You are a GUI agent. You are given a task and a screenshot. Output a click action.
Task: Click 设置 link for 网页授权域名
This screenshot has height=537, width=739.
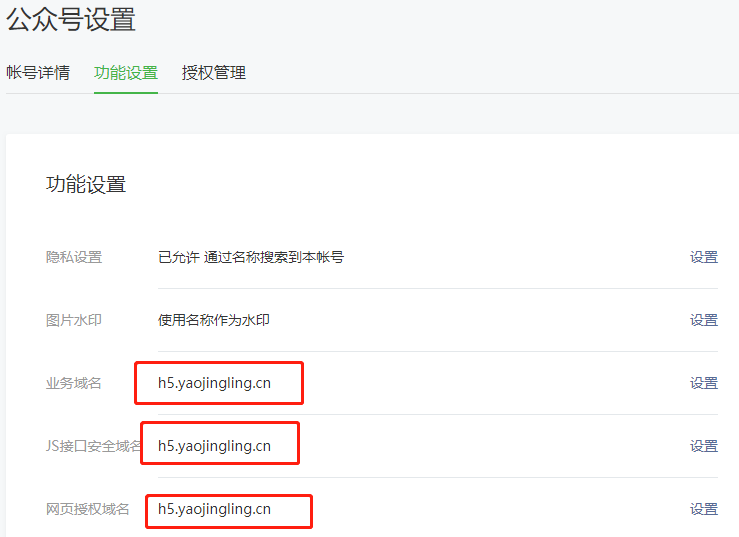704,509
